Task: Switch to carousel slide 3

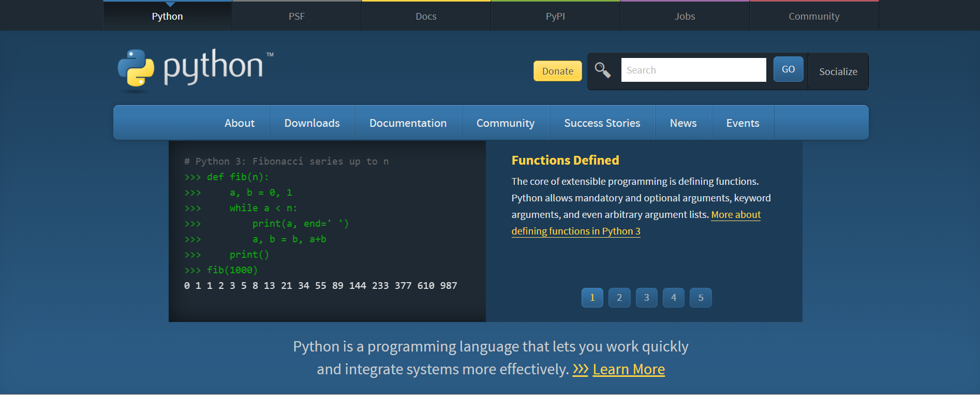Action: 647,298
